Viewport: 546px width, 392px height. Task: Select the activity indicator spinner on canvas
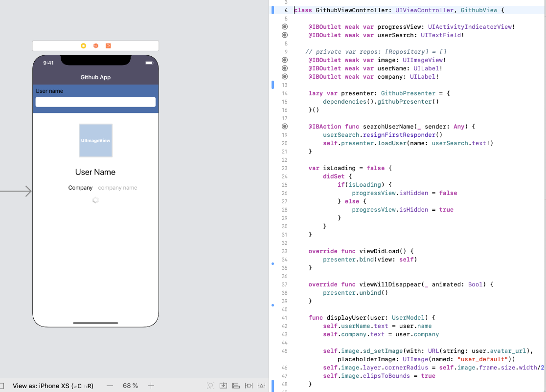tap(95, 200)
